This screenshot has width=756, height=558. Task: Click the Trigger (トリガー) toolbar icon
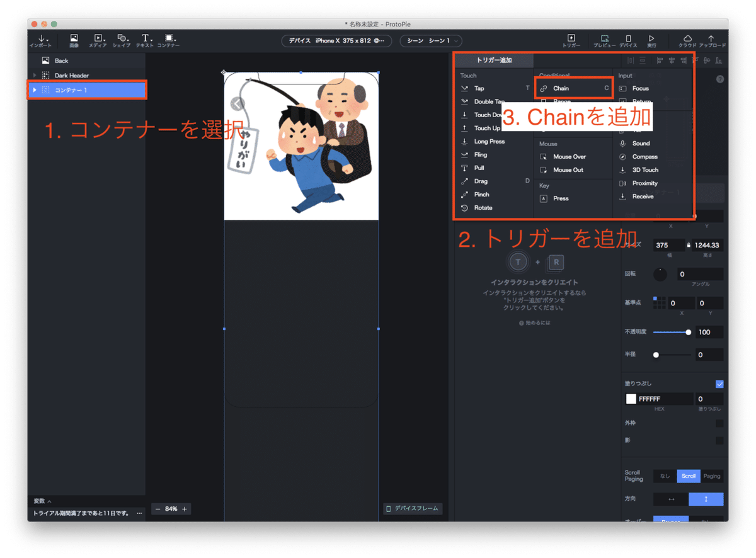click(571, 41)
